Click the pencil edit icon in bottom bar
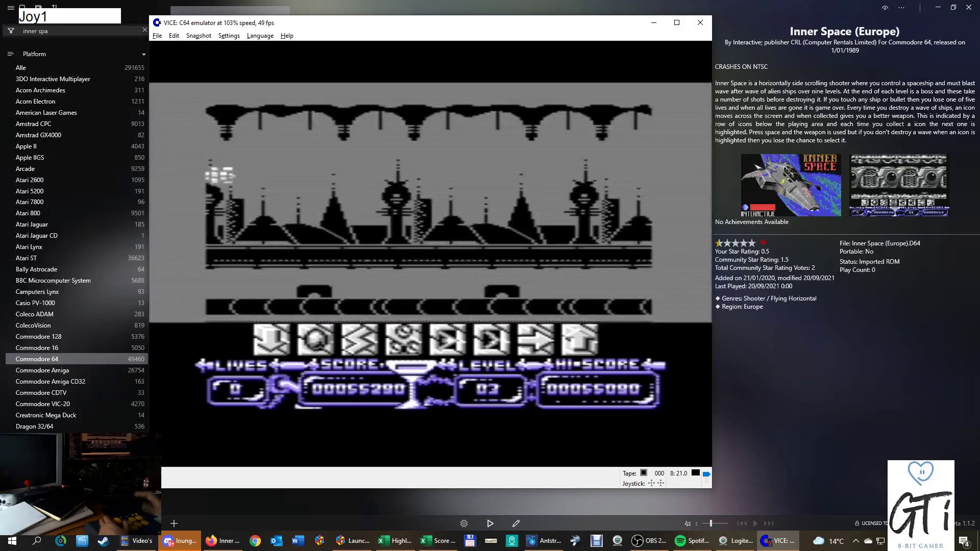This screenshot has width=980, height=551. coord(516,523)
